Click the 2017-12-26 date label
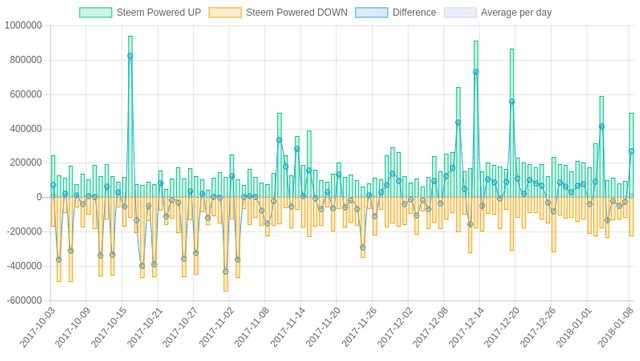This screenshot has width=640, height=361. [x=538, y=328]
